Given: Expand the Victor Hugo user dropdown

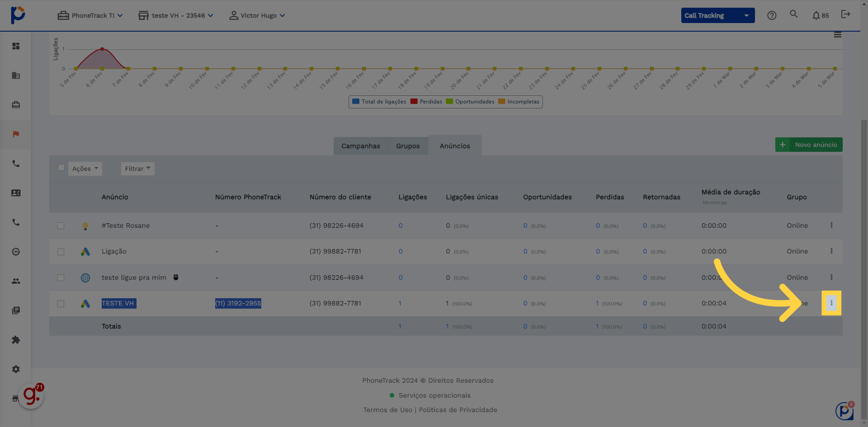Looking at the screenshot, I should click(257, 15).
